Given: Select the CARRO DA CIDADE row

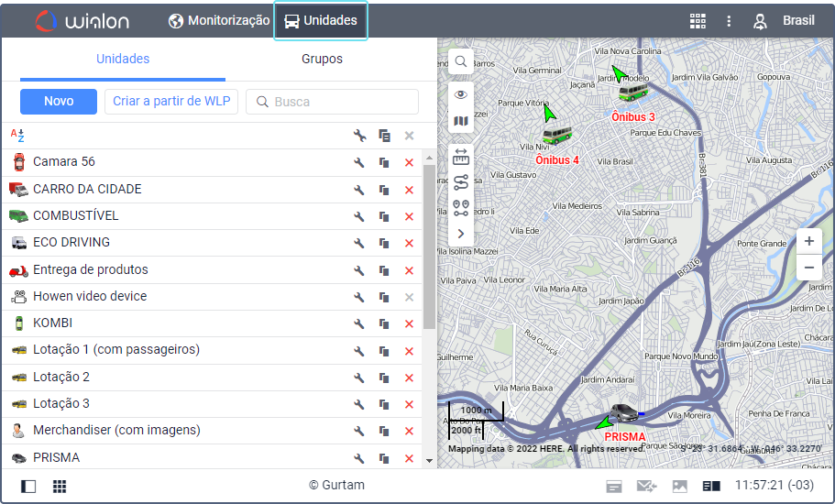Looking at the screenshot, I should [212, 190].
